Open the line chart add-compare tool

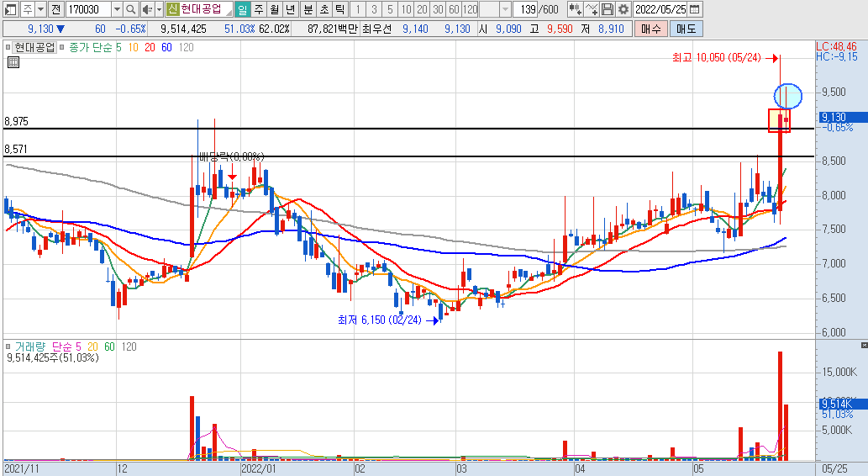point(592,9)
